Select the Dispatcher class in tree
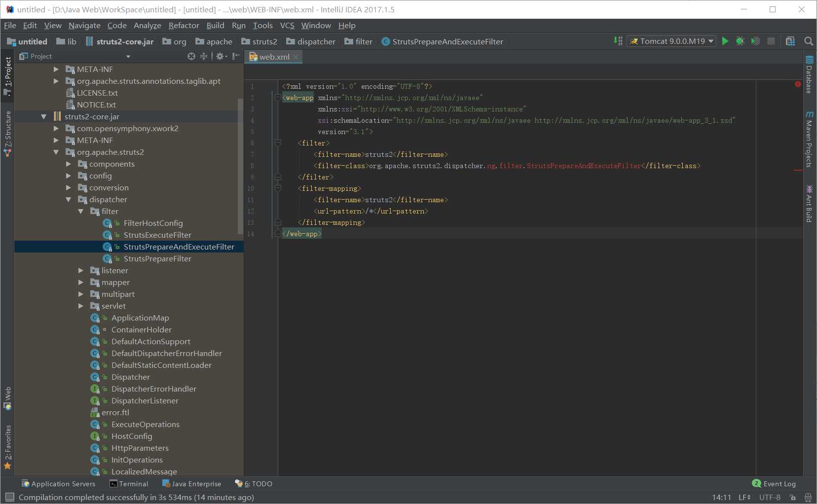 [x=130, y=377]
